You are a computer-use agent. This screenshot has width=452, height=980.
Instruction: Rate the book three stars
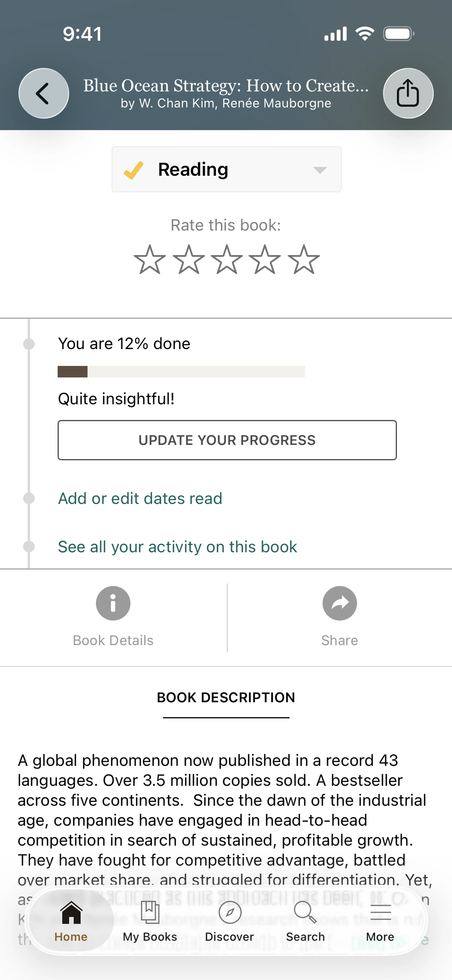coord(226,260)
